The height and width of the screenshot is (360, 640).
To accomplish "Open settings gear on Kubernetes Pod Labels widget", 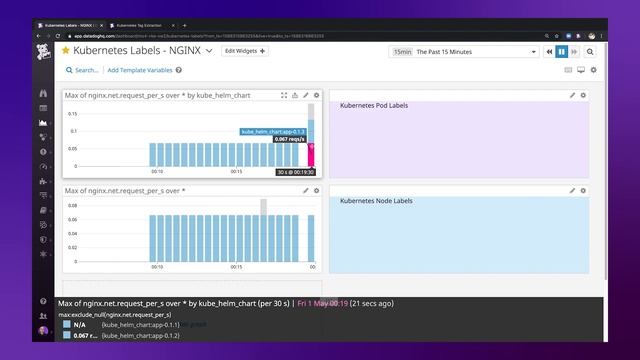I will (583, 95).
